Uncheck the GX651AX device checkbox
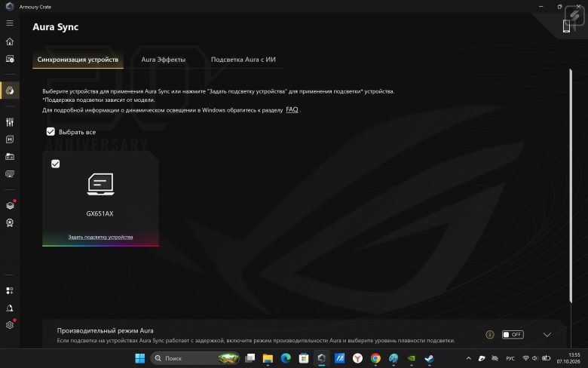 pos(56,164)
